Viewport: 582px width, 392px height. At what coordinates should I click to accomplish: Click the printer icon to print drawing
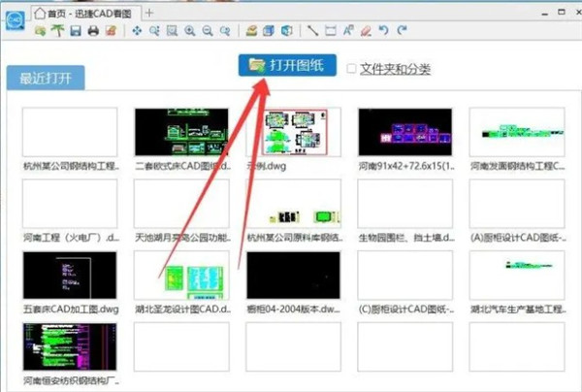coord(93,31)
